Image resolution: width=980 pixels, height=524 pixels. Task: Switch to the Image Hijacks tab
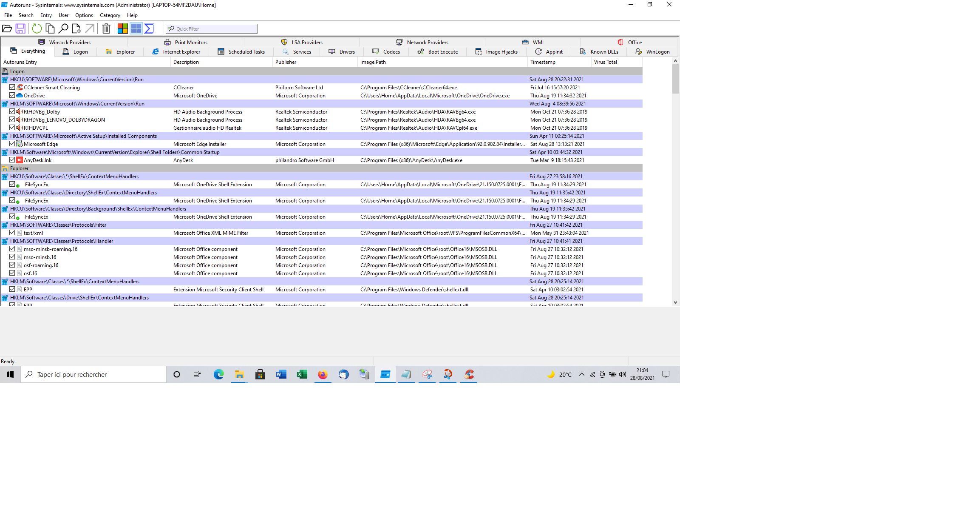click(x=496, y=51)
